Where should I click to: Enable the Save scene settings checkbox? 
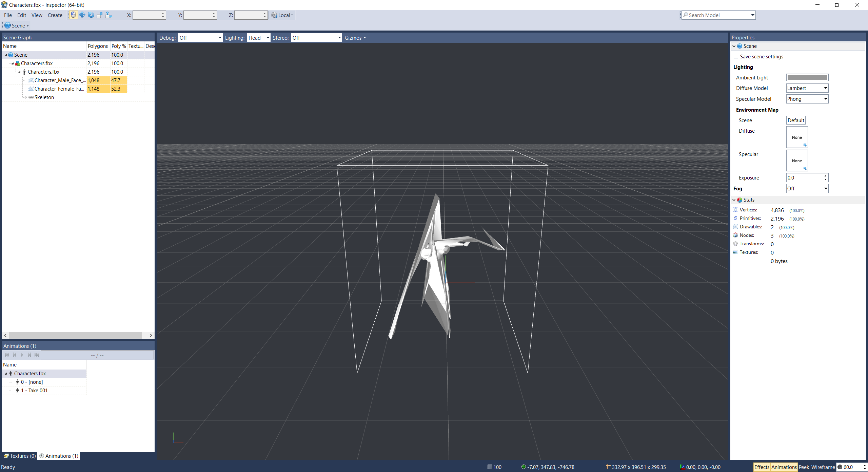pyautogui.click(x=736, y=56)
